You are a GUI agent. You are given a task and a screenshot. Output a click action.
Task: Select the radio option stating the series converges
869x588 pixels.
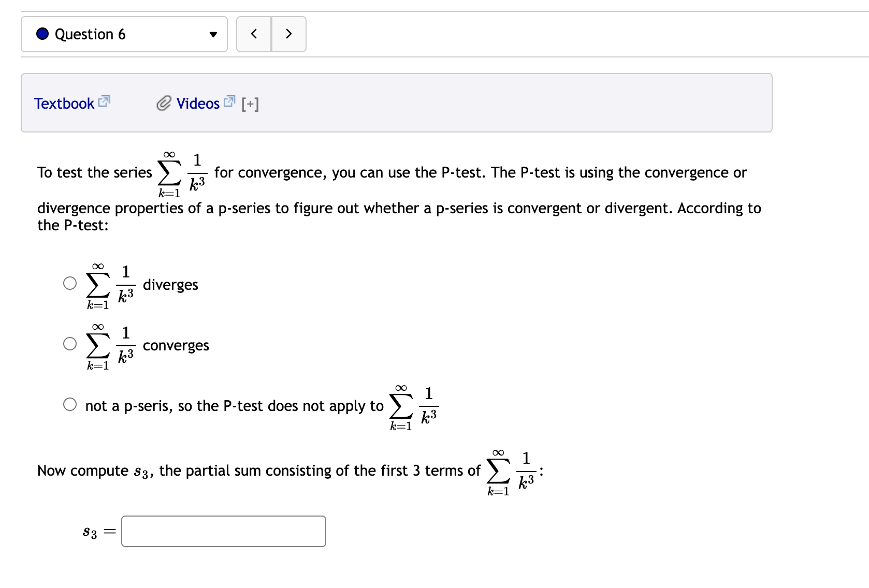[x=69, y=343]
